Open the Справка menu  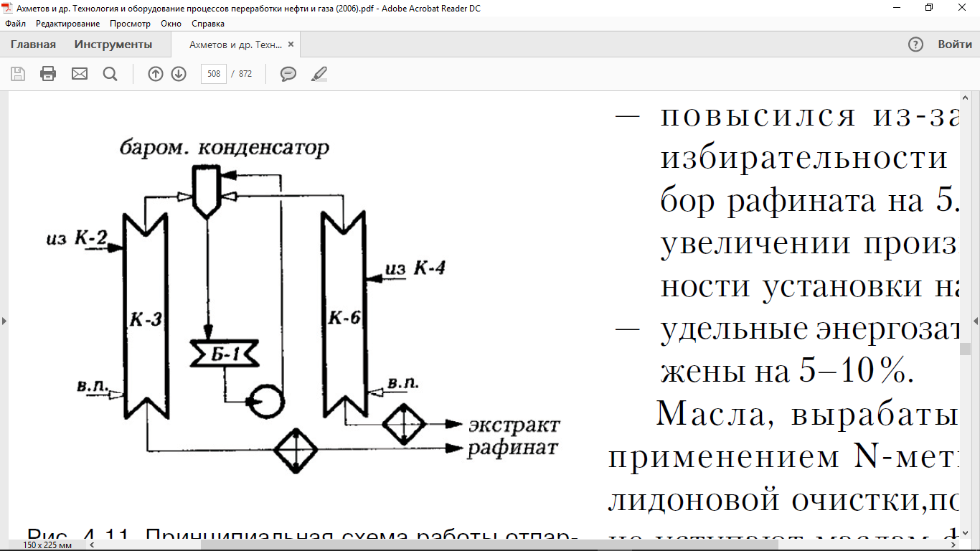coord(208,24)
